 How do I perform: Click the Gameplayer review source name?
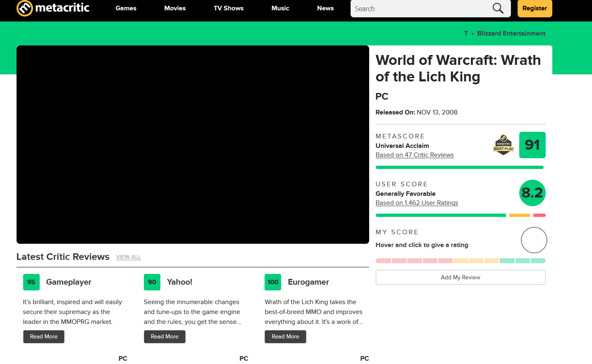(x=69, y=282)
